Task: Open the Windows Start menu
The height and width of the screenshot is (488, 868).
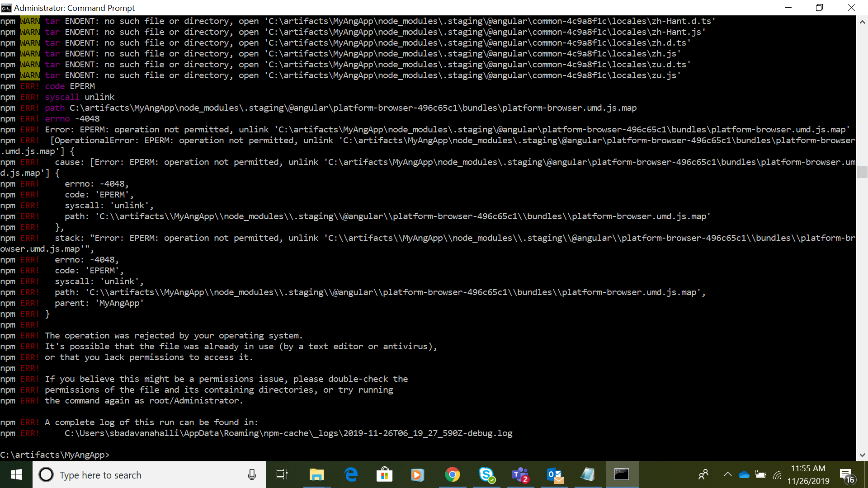Action: 16,475
